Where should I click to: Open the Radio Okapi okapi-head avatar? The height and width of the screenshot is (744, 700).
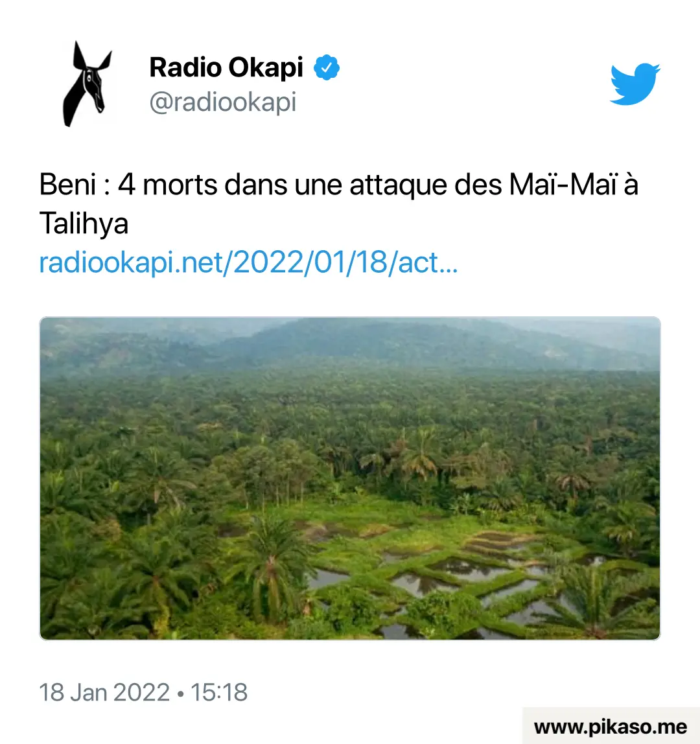coord(87,84)
